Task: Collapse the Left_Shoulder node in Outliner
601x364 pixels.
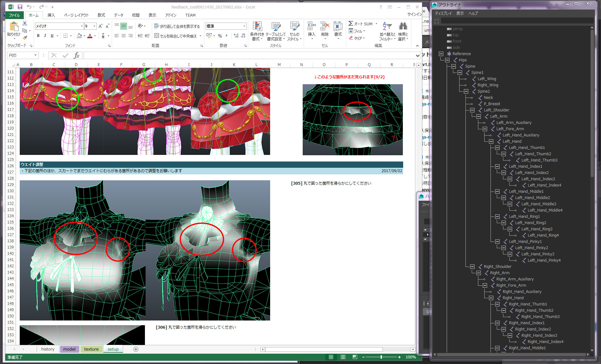Action: 472,110
